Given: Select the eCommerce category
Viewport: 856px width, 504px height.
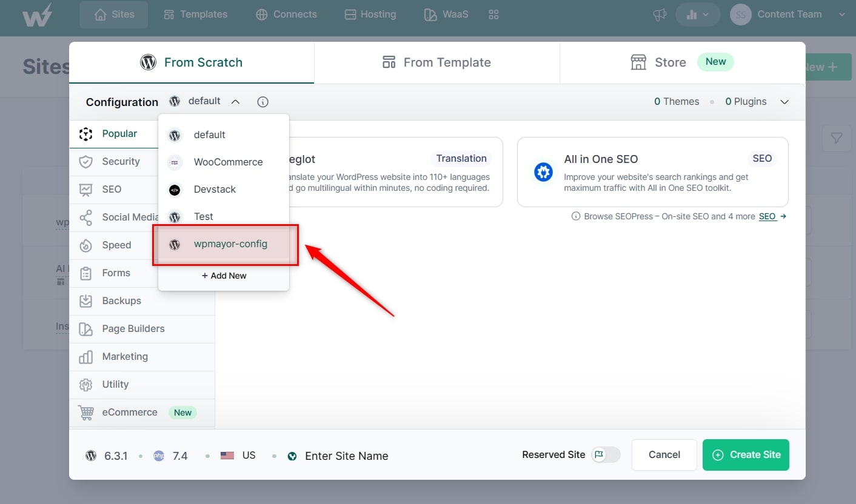Looking at the screenshot, I should (142, 412).
